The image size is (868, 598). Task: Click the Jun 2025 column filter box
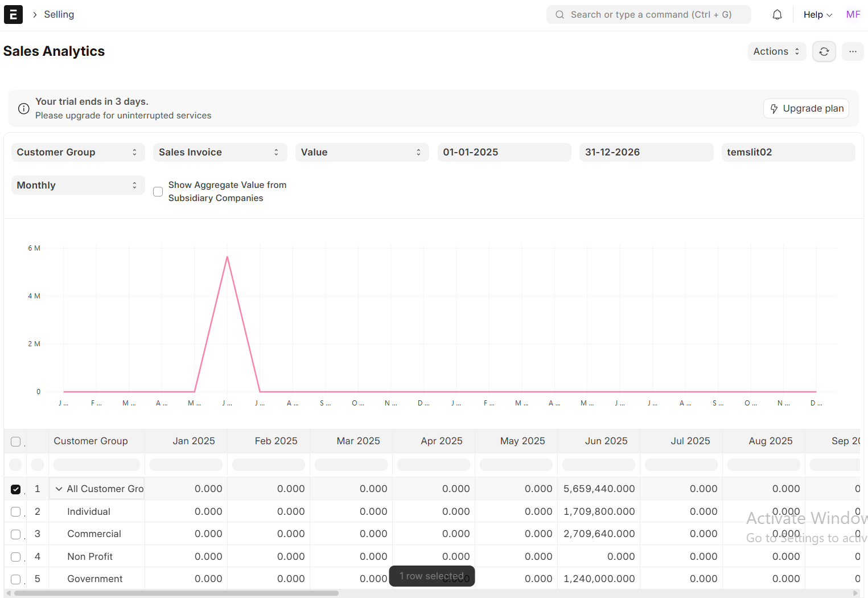pos(599,465)
